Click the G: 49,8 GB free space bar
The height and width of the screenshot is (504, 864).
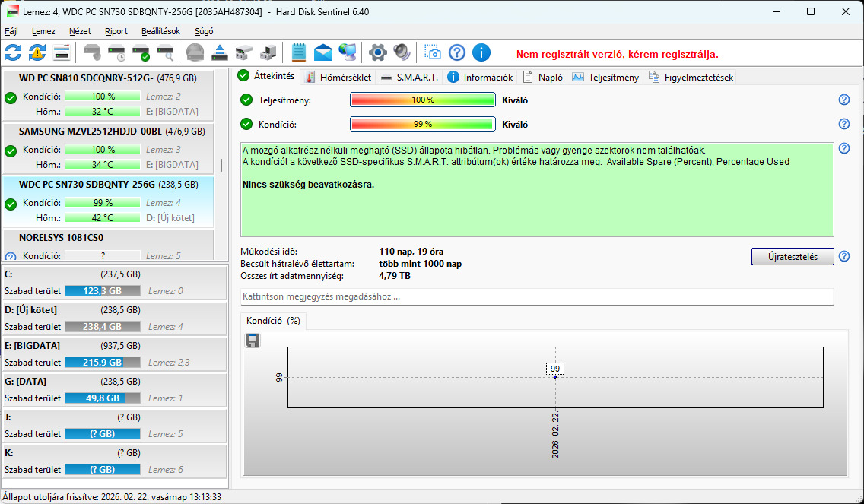[x=103, y=398]
